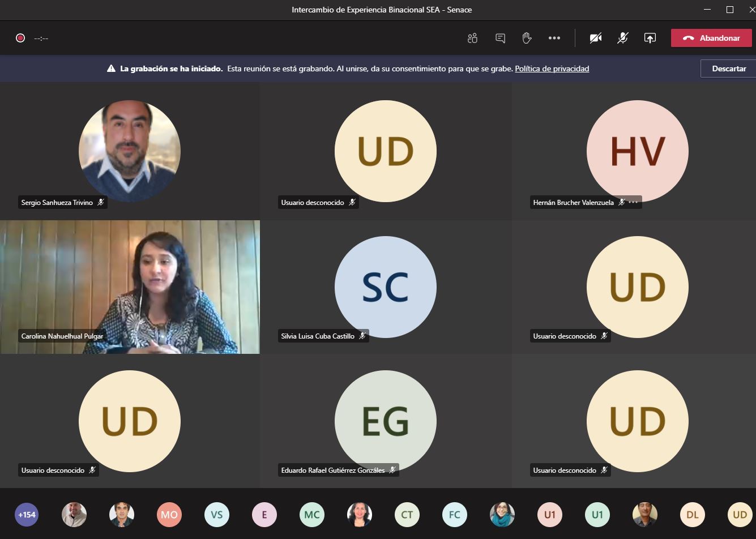
Task: Raise your hand in the meeting
Action: 527,38
